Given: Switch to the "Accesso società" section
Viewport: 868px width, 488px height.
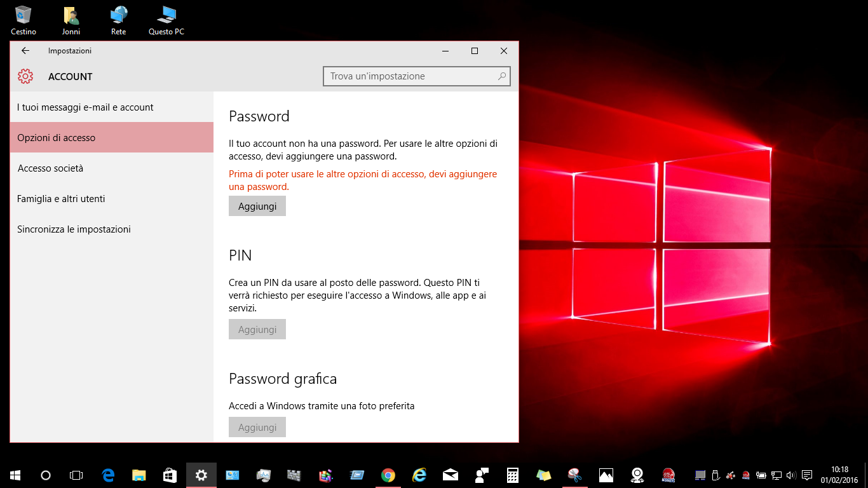Looking at the screenshot, I should (x=50, y=168).
